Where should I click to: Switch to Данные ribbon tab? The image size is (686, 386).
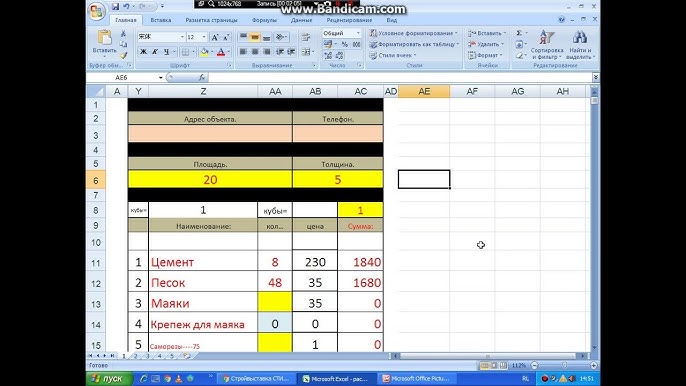(x=301, y=20)
